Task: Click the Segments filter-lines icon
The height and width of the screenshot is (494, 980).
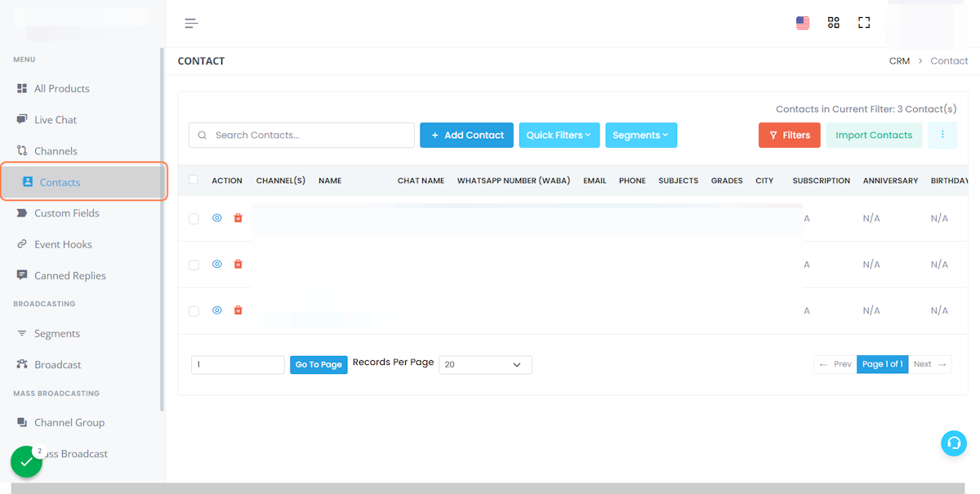Action: (x=22, y=333)
